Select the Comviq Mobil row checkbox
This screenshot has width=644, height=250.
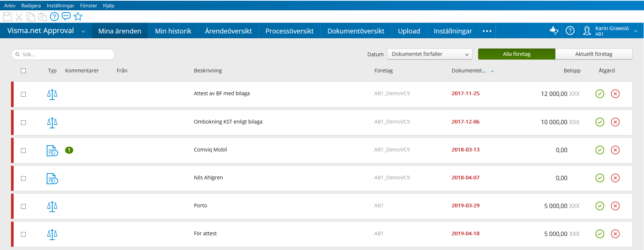24,150
